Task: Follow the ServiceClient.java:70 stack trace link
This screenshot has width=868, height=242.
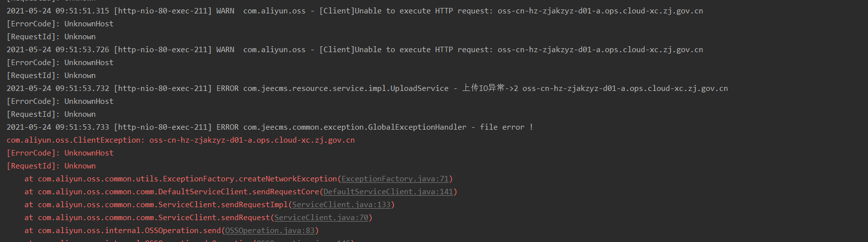Action: (x=321, y=218)
